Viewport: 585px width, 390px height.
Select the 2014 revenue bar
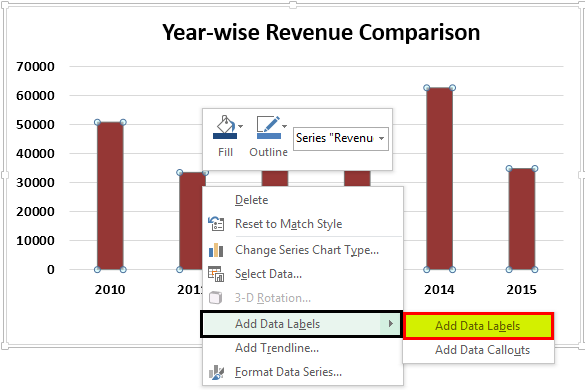(439, 179)
